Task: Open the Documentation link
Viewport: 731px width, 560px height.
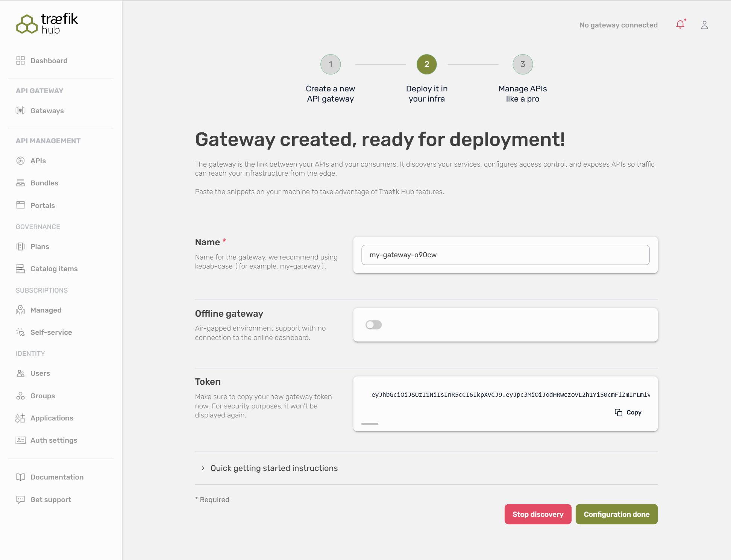Action: (x=57, y=477)
